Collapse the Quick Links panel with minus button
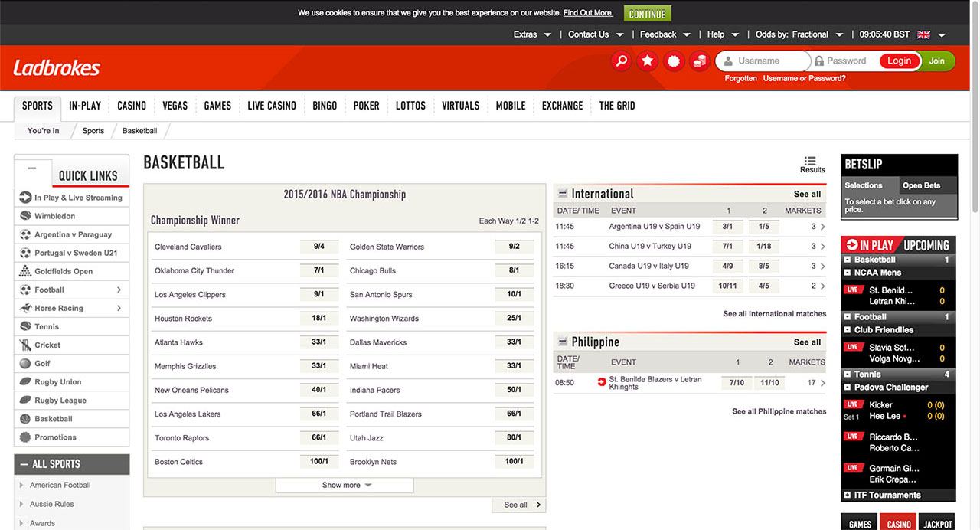This screenshot has height=530, width=980. point(32,168)
